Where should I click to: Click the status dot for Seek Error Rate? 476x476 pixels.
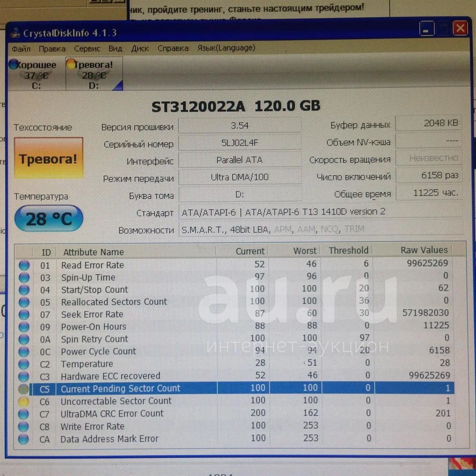24,315
